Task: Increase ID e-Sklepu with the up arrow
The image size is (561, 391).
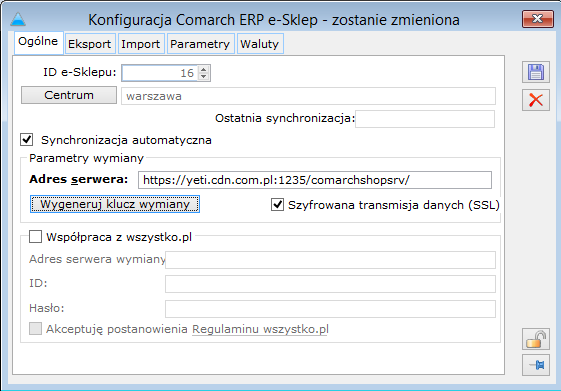Action: tap(204, 69)
